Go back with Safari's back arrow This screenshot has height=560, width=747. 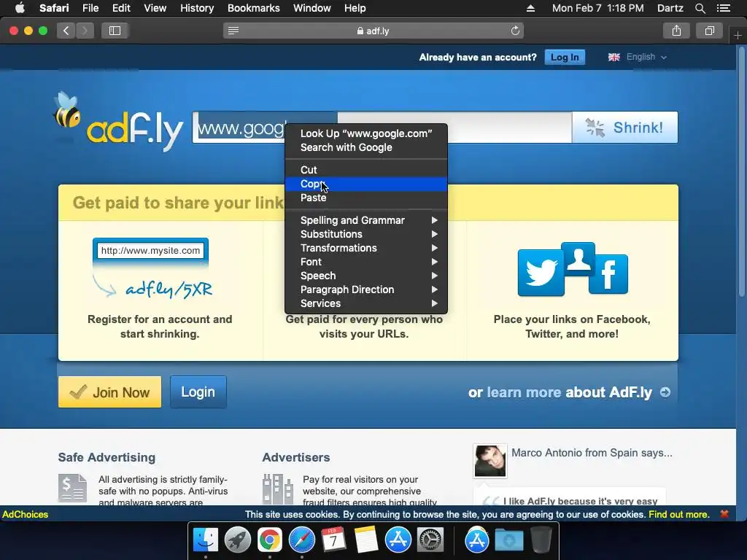click(x=66, y=31)
